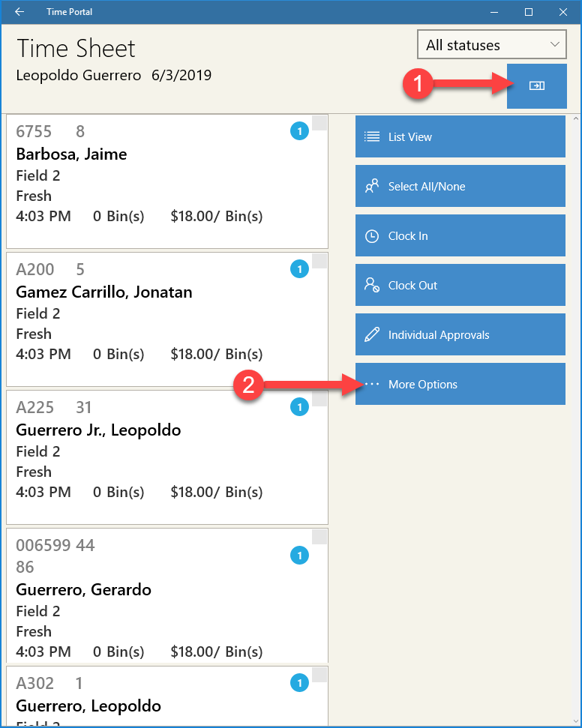This screenshot has height=728, width=582.
Task: Check the box for Barbosa, Jaime
Action: pos(319,124)
